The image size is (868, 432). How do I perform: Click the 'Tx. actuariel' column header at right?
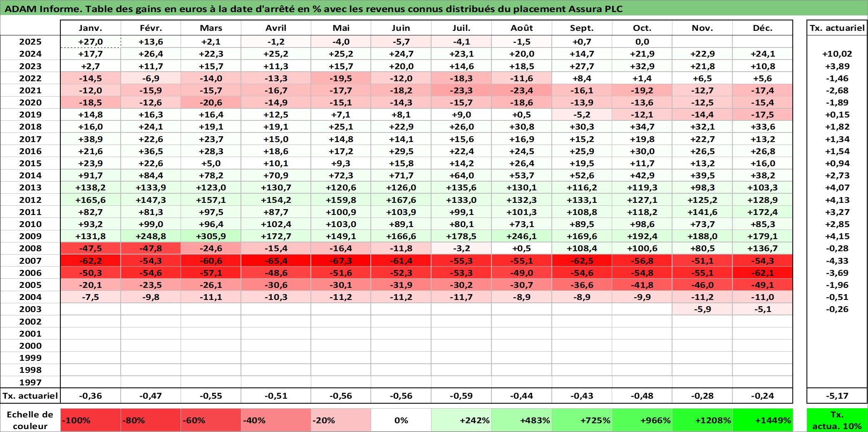[x=837, y=28]
